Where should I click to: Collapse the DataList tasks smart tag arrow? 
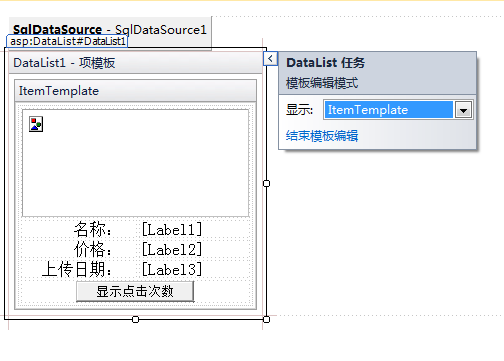point(270,59)
